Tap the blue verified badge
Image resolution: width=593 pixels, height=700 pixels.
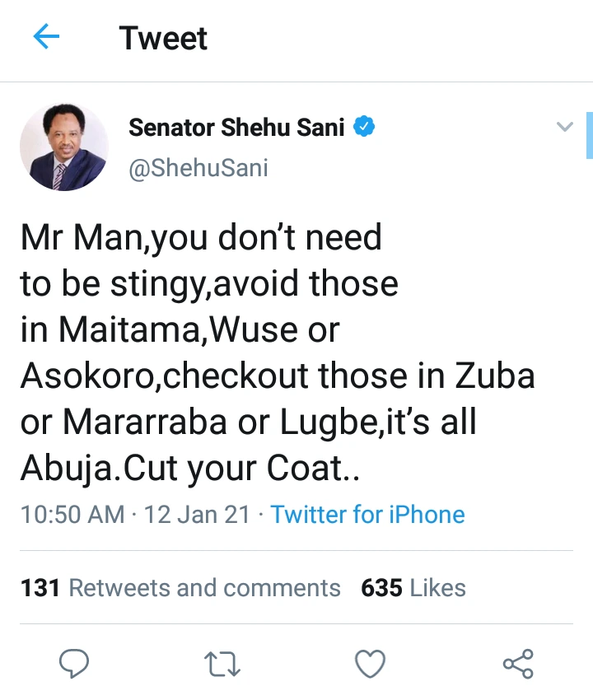pos(364,128)
